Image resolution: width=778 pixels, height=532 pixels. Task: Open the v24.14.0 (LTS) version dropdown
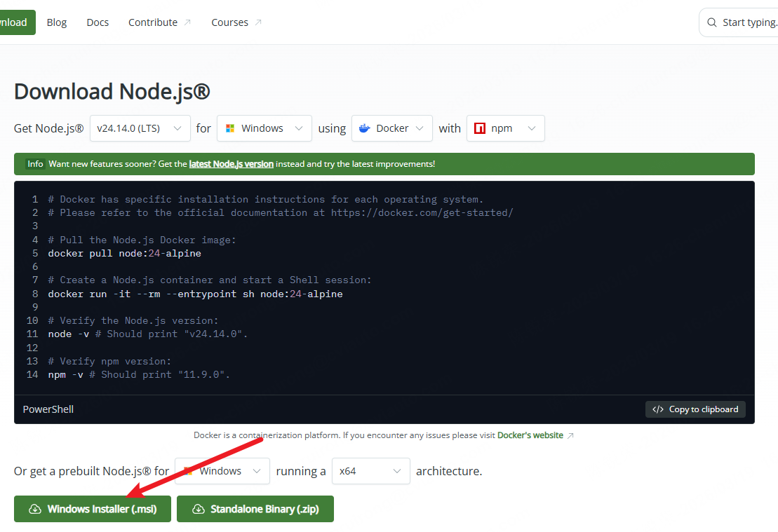tap(140, 128)
